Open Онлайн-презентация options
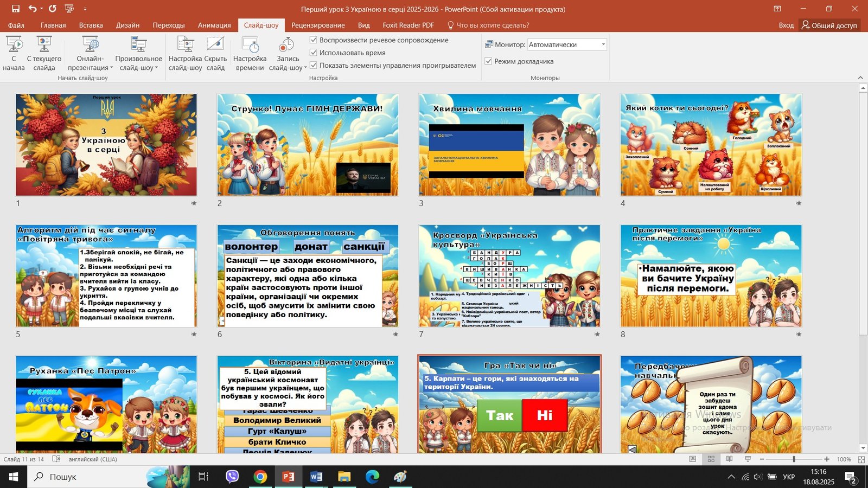 tap(91, 53)
